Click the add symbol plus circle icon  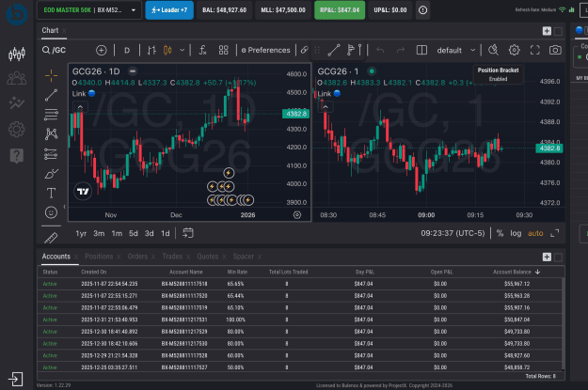[x=102, y=50]
